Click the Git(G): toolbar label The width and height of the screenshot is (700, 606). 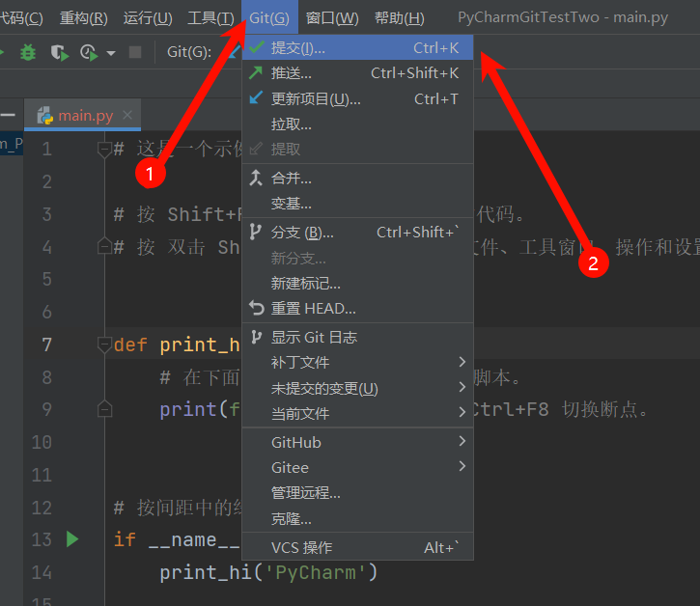coord(189,52)
